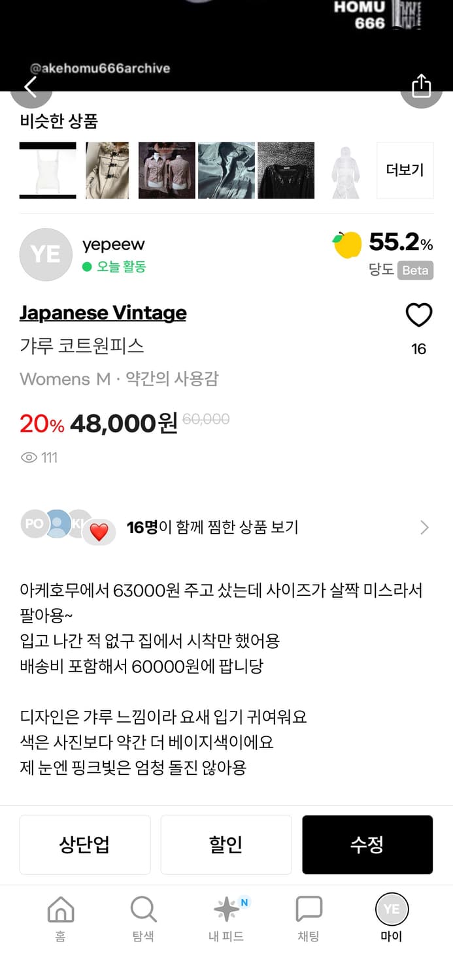
Task: Select the 내 피드 star icon
Action: pos(226,909)
